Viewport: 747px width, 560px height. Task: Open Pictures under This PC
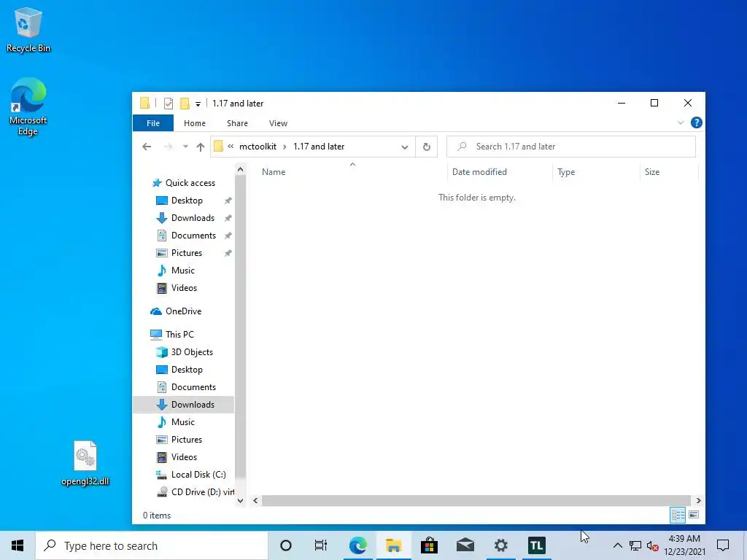[x=186, y=440]
